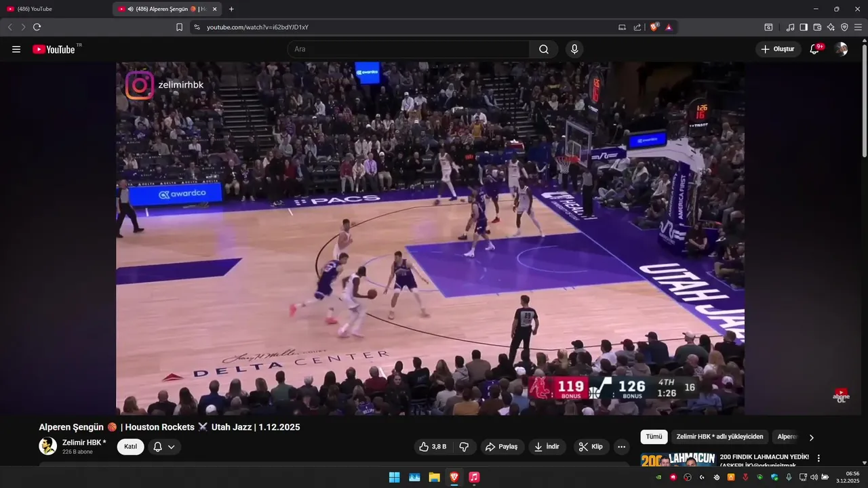Viewport: 868px width, 488px height.
Task: Share this page from address bar
Action: pos(637,27)
